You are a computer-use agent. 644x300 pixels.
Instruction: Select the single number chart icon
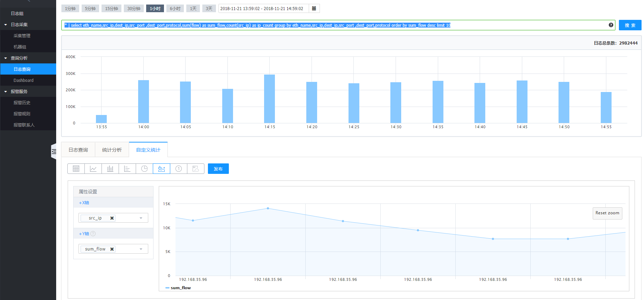coord(179,169)
